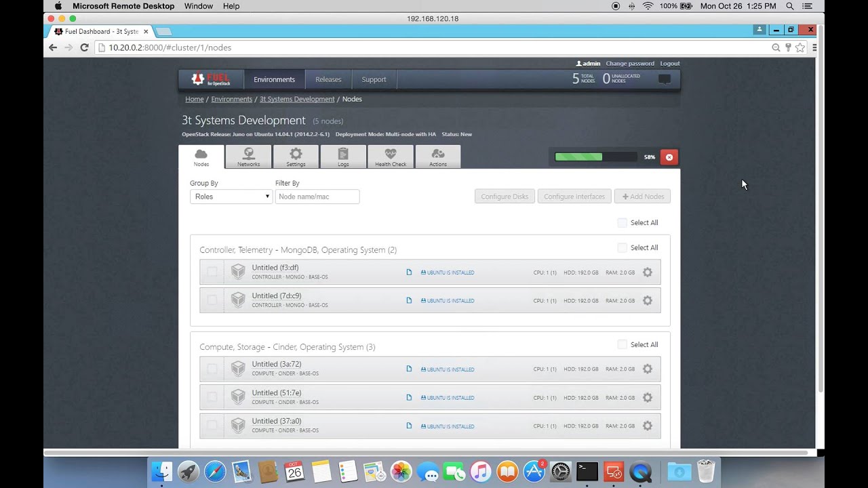Check Select All for the Controller group
868x488 pixels.
(x=622, y=247)
